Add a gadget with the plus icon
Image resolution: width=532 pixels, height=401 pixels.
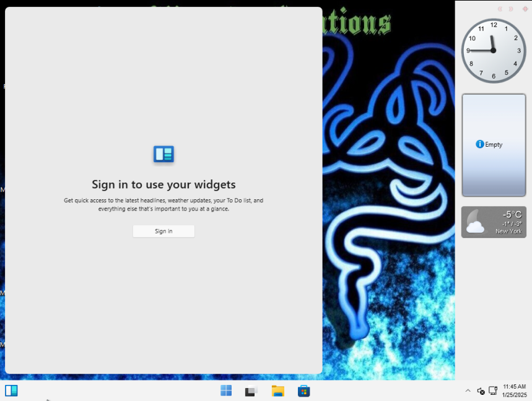coord(525,9)
